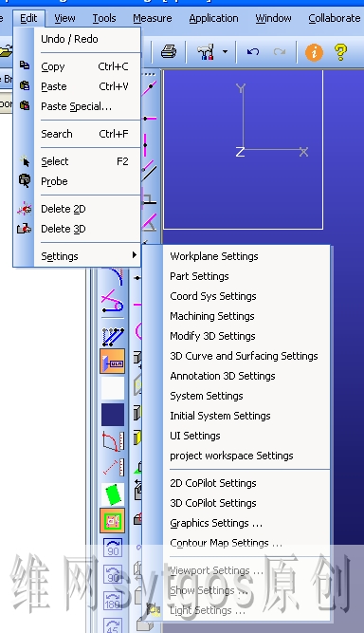Viewport: 364px width, 633px height.
Task: Click the Redo arrow toolbar icon
Action: click(280, 51)
